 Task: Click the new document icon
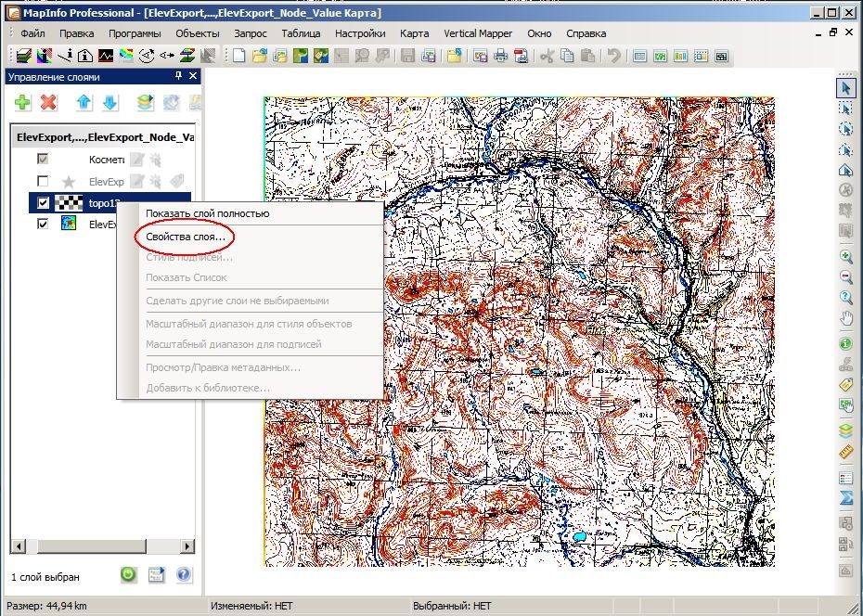(x=238, y=56)
